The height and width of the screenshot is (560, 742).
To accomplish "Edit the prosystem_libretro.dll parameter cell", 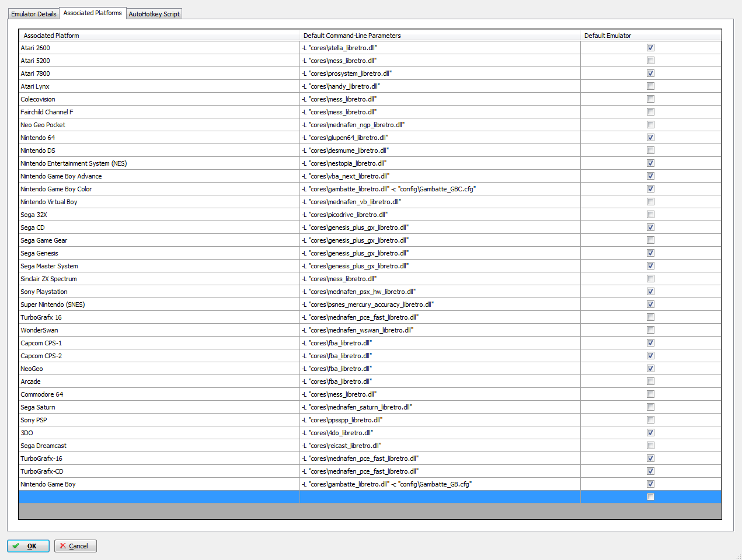I will tap(440, 73).
